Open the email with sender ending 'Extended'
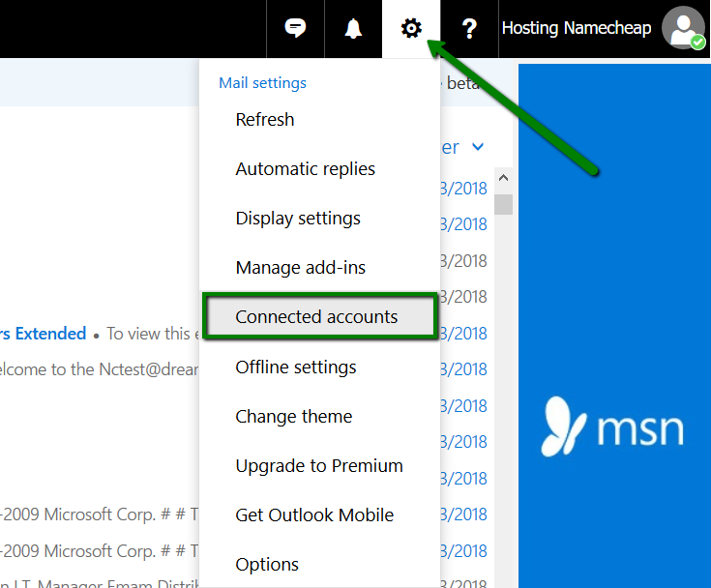This screenshot has height=588, width=711. pos(99,334)
